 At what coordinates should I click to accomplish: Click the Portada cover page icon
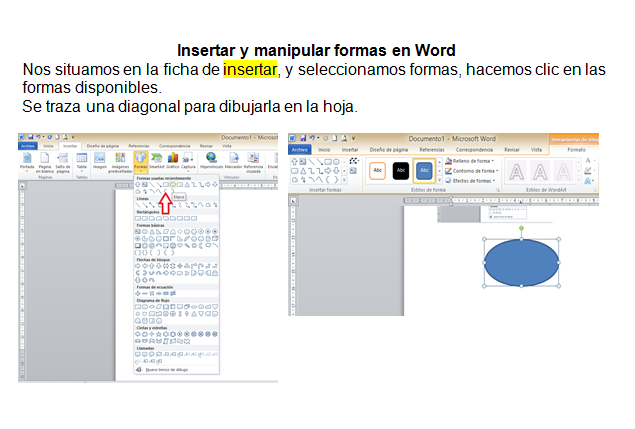click(27, 158)
